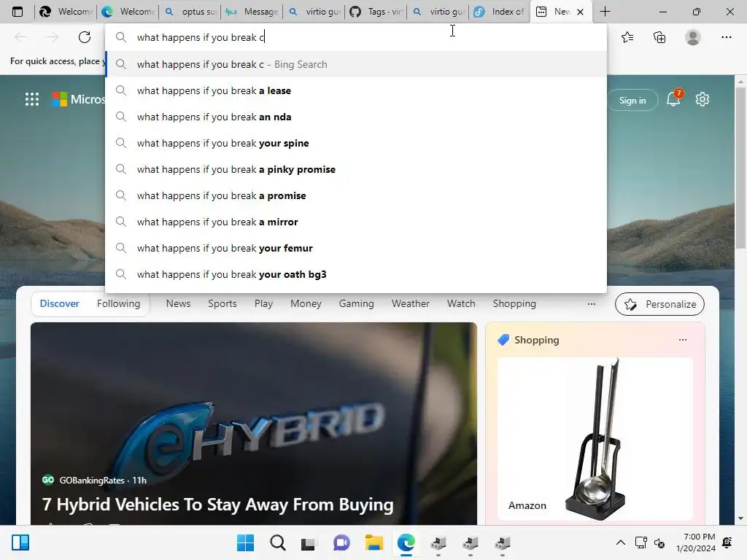
Task: Open the Play category
Action: 263,303
